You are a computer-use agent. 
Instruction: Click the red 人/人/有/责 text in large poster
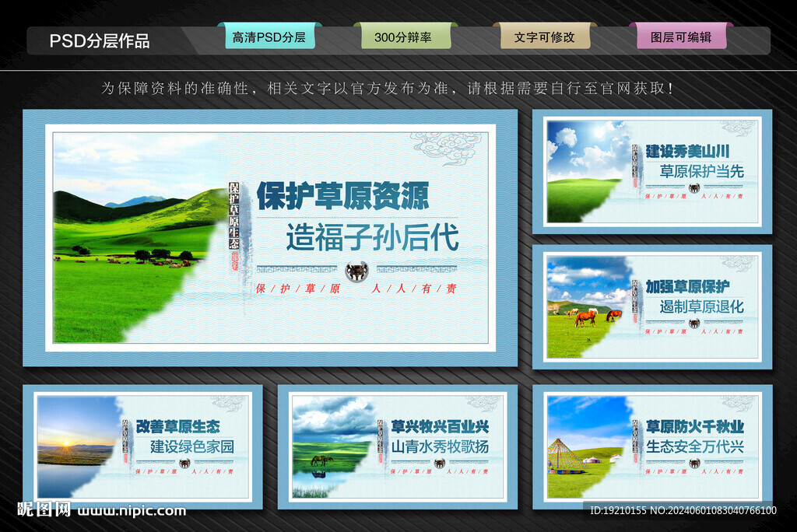click(x=414, y=289)
